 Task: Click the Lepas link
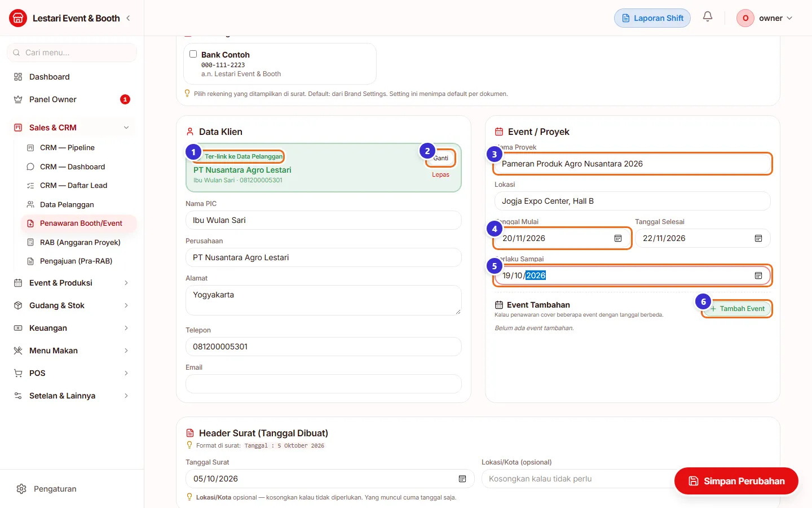click(x=440, y=175)
